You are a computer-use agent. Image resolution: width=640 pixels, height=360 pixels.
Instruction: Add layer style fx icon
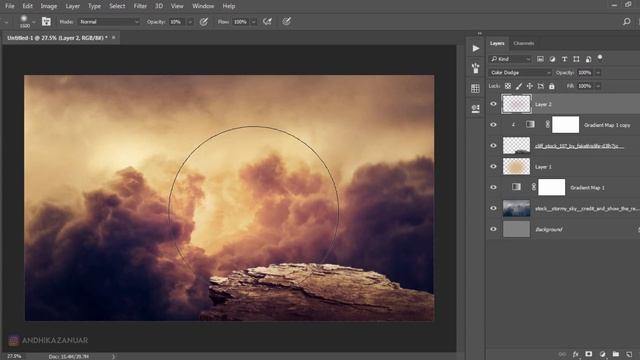click(576, 354)
